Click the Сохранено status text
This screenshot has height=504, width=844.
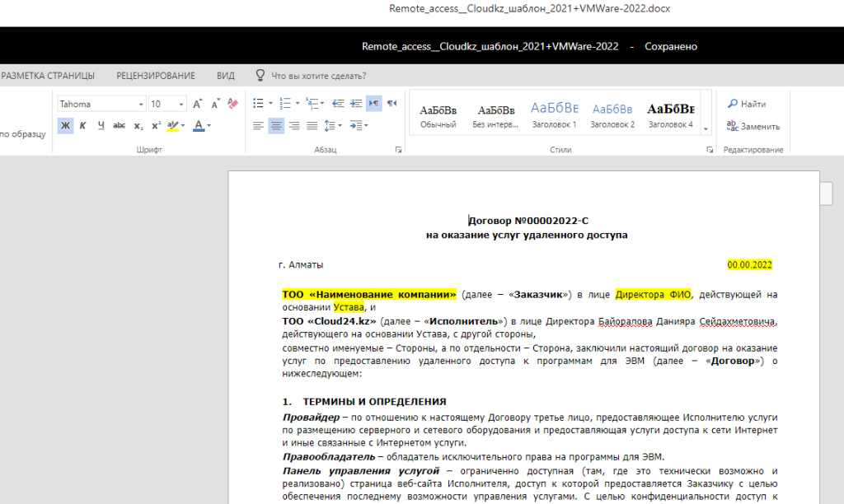click(x=671, y=46)
